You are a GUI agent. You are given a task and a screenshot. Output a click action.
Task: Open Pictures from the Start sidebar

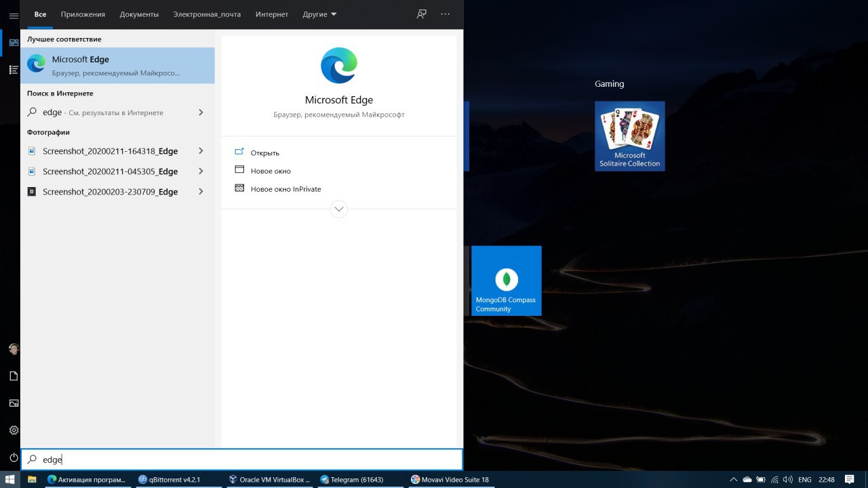14,403
